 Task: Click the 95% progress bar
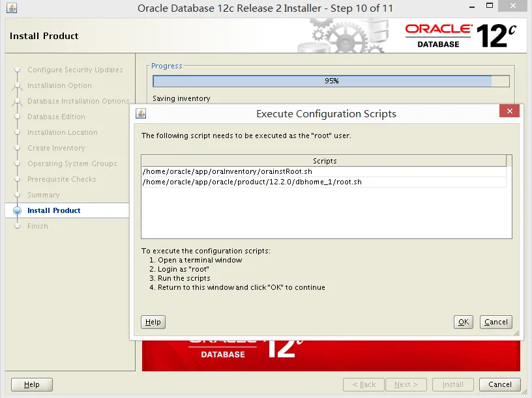point(331,81)
